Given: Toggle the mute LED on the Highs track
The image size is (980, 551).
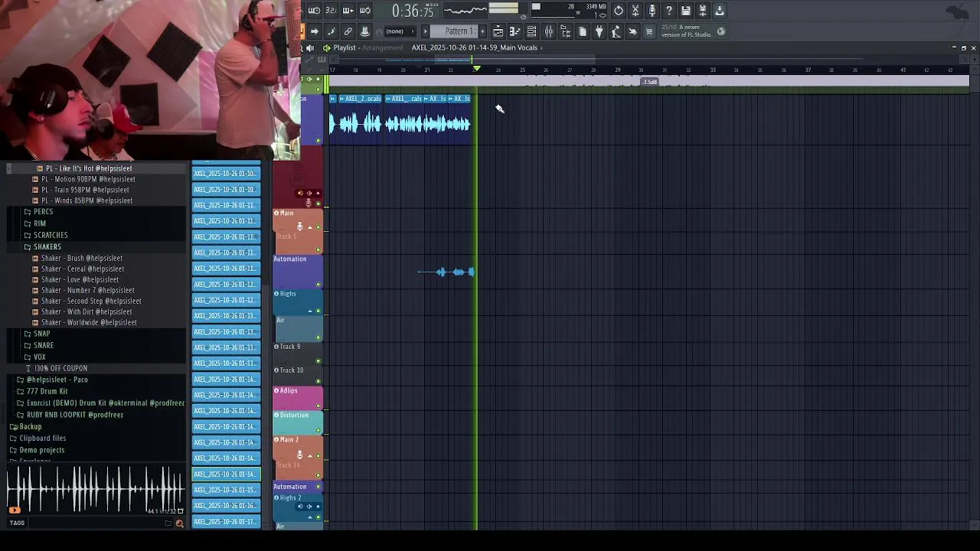Looking at the screenshot, I should pos(318,311).
